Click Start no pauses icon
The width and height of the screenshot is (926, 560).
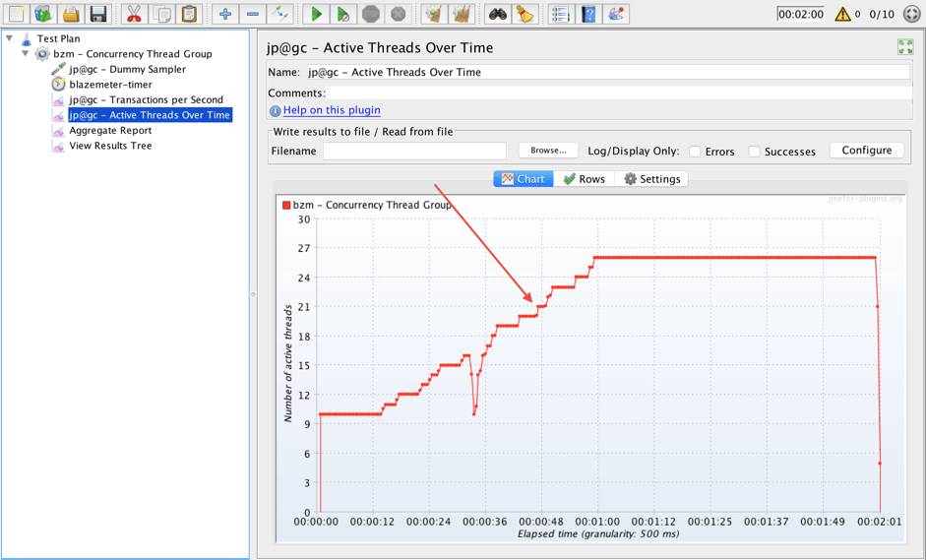point(343,14)
